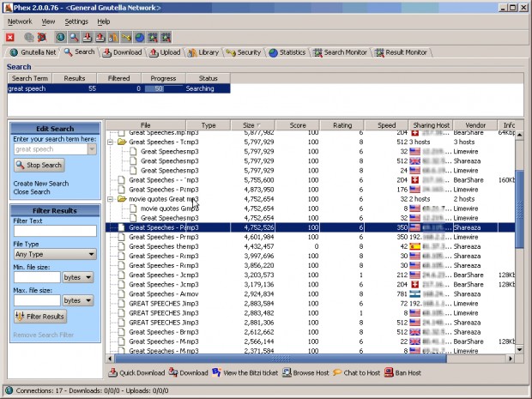Click the Create New Search link
Image resolution: width=532 pixels, height=399 pixels.
pos(40,184)
